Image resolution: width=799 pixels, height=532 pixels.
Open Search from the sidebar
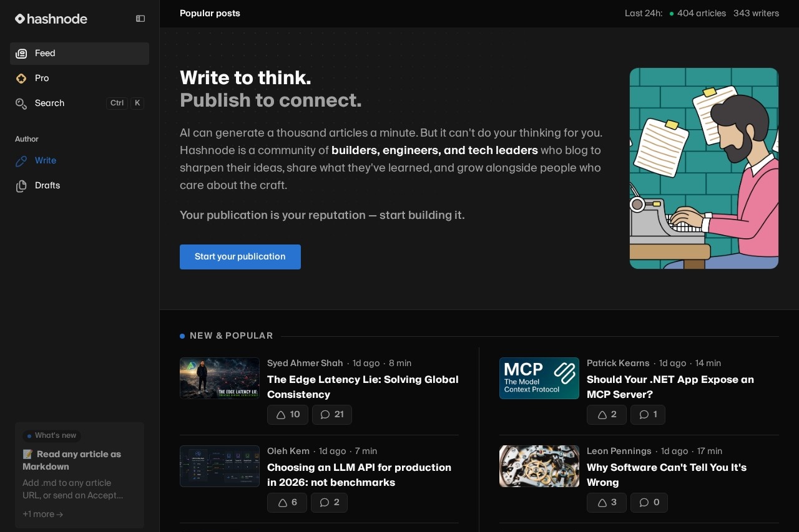[x=79, y=104]
